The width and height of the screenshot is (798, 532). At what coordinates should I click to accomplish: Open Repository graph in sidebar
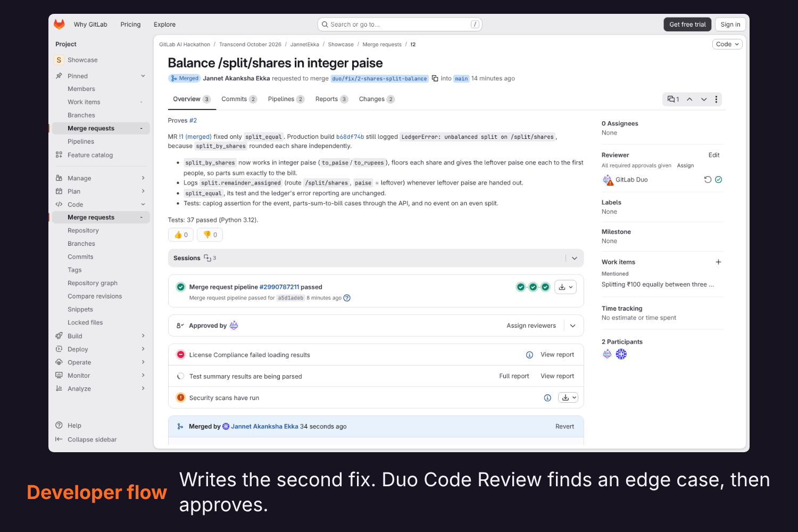[x=93, y=284]
